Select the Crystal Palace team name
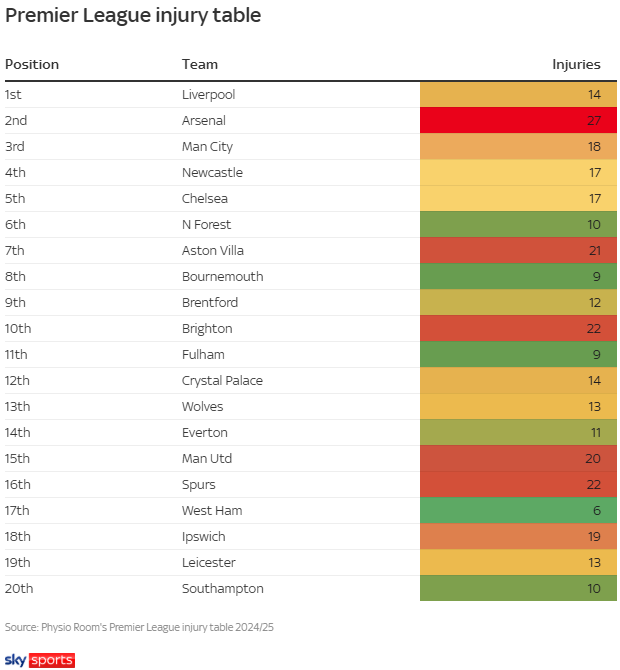The height and width of the screenshot is (670, 620). click(x=223, y=381)
